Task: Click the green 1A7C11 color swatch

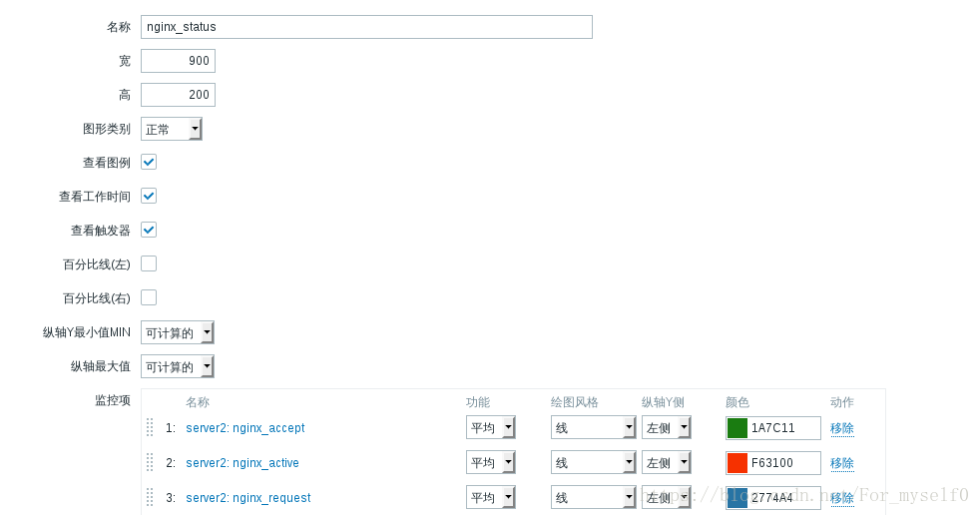Action: pyautogui.click(x=737, y=428)
